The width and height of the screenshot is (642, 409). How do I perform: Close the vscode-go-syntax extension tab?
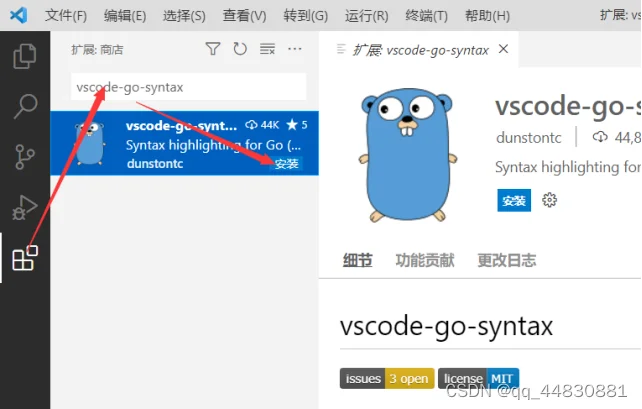pos(504,49)
